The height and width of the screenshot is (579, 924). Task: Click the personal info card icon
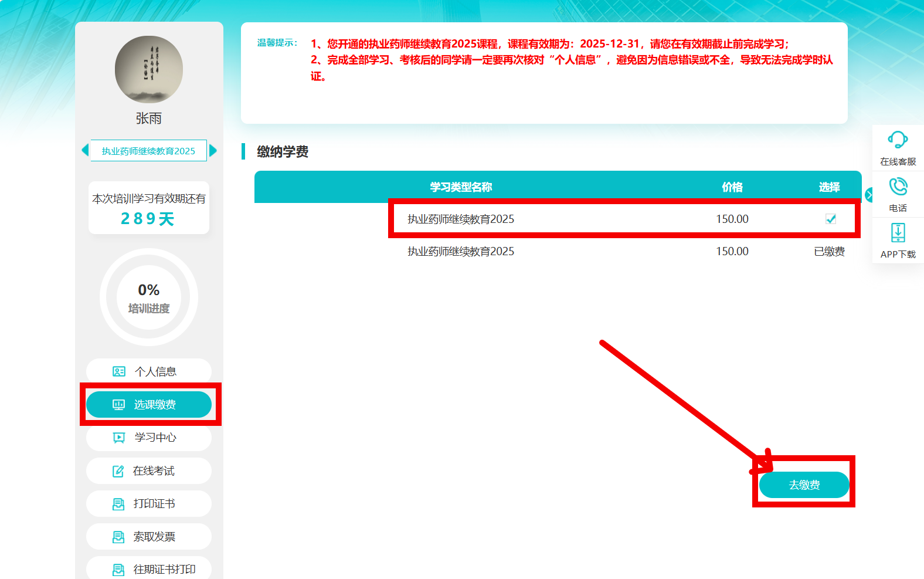[x=119, y=371]
